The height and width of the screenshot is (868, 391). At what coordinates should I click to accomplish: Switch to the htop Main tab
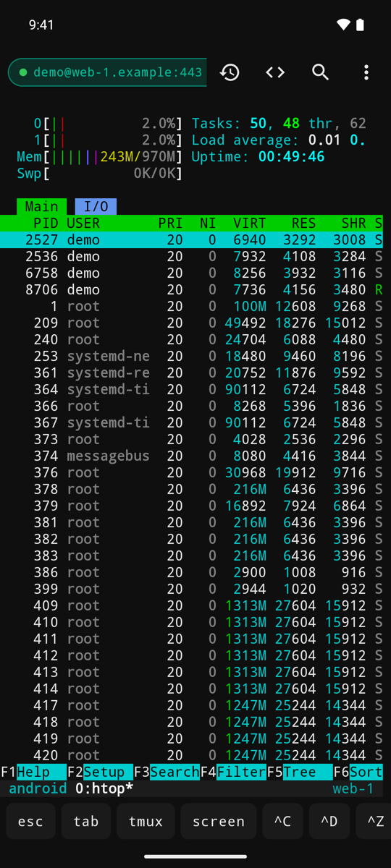tap(42, 207)
